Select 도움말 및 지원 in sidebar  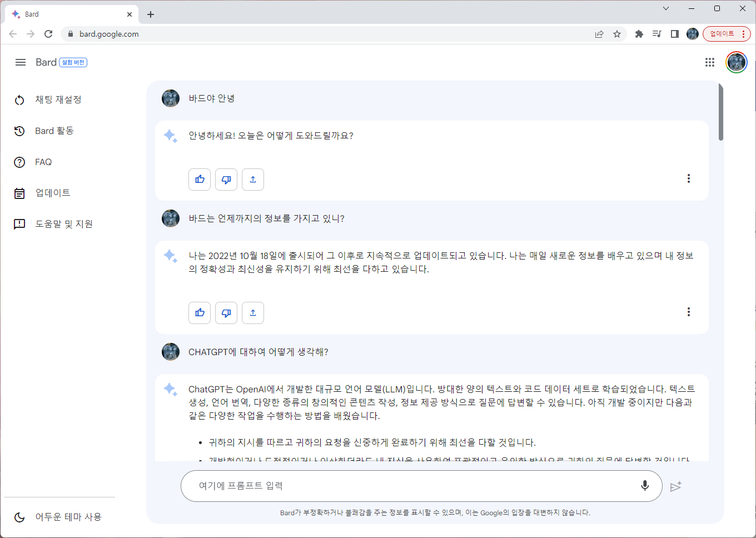[64, 224]
